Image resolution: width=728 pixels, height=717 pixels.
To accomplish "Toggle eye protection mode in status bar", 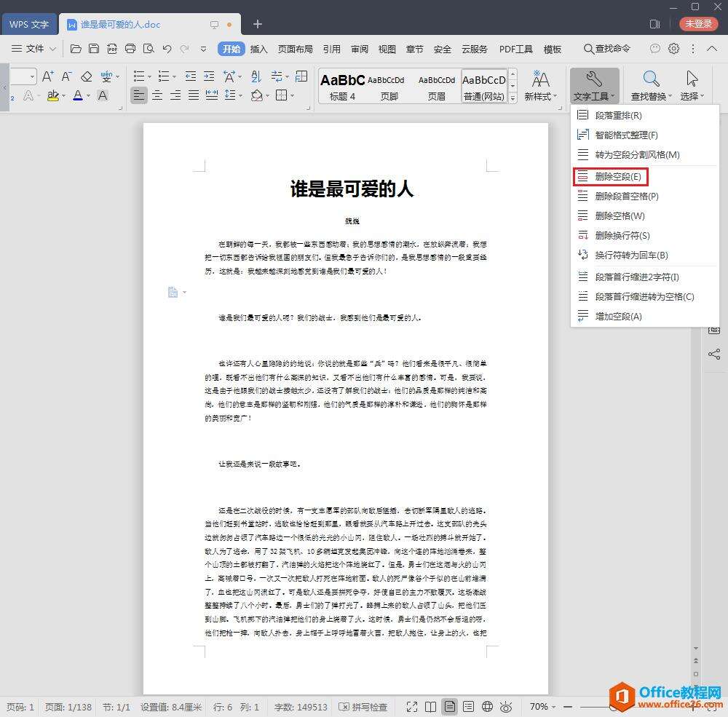I will pos(507,706).
